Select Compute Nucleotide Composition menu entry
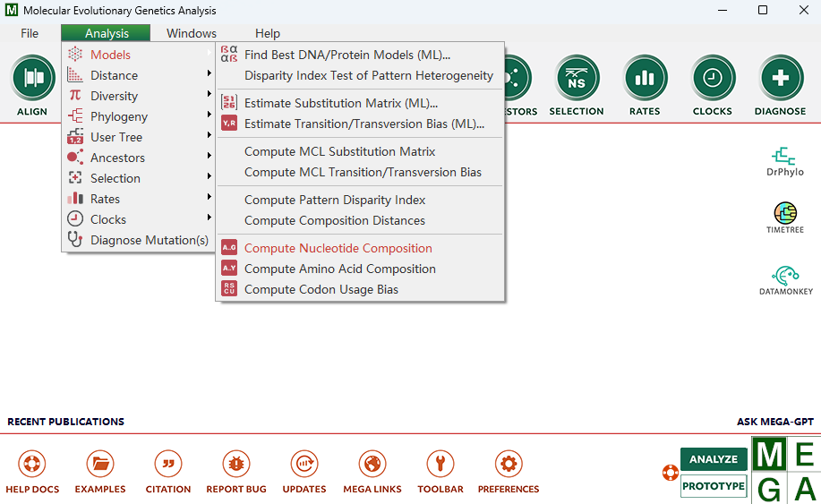This screenshot has width=821, height=504. (x=338, y=248)
